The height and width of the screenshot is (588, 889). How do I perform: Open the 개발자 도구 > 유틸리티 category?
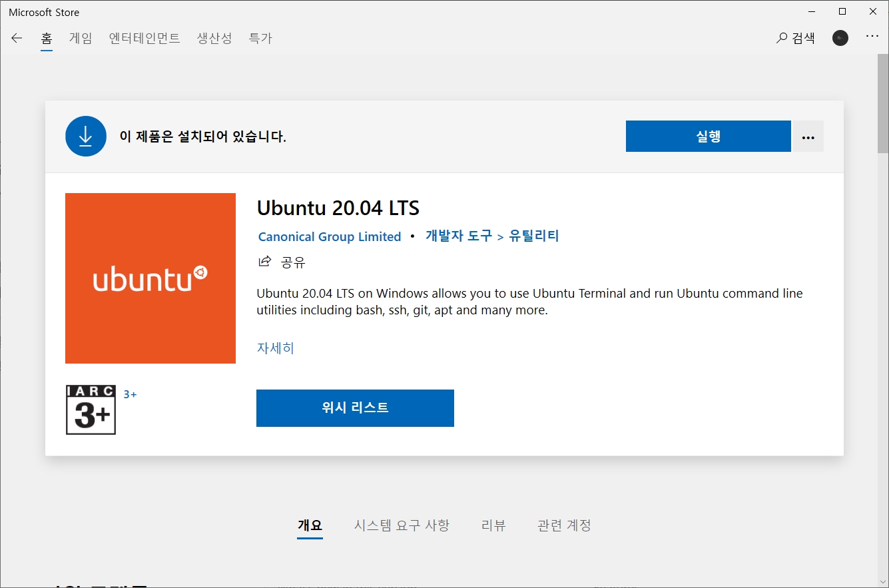coord(492,236)
